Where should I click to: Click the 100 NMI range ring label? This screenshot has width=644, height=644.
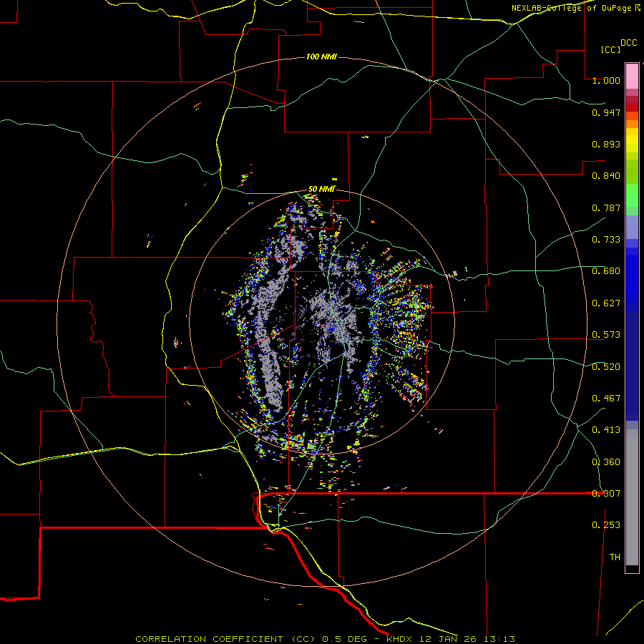pyautogui.click(x=321, y=57)
